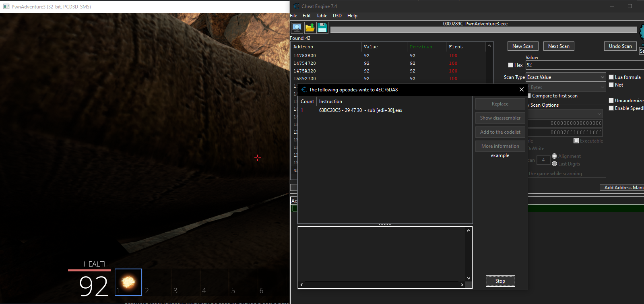This screenshot has height=304, width=644.
Task: Click Add to the codelist button
Action: [x=500, y=132]
